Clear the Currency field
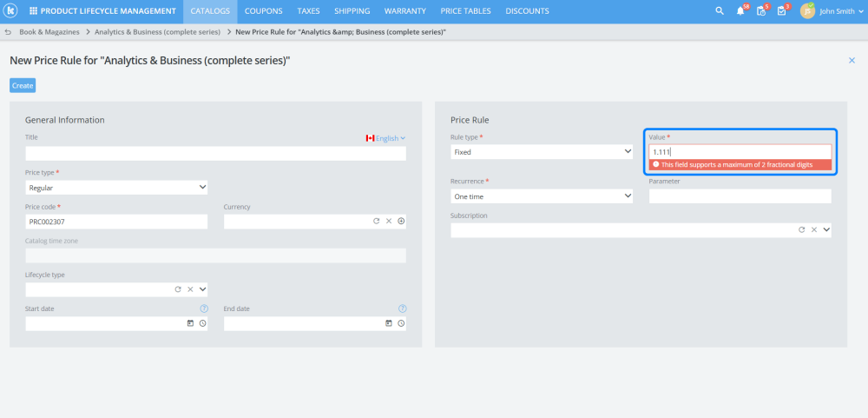This screenshot has width=868, height=418. (x=389, y=221)
